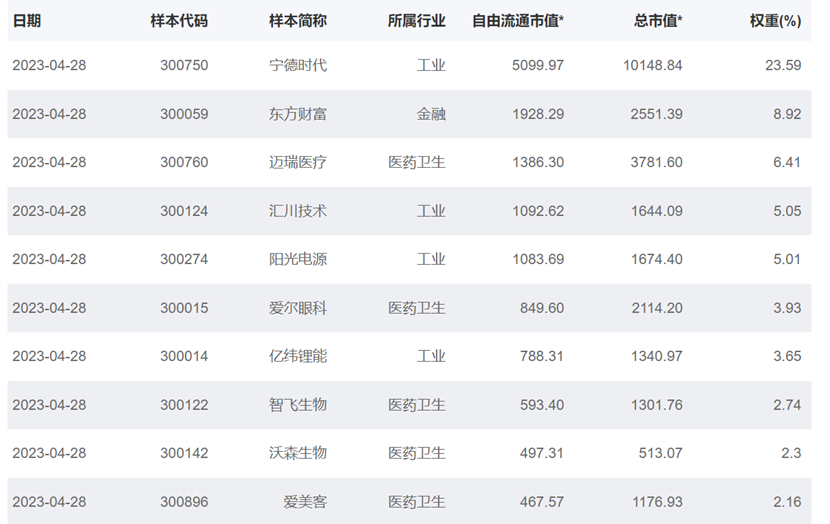Click weight value 3.93
This screenshot has width=830, height=524.
click(x=787, y=308)
